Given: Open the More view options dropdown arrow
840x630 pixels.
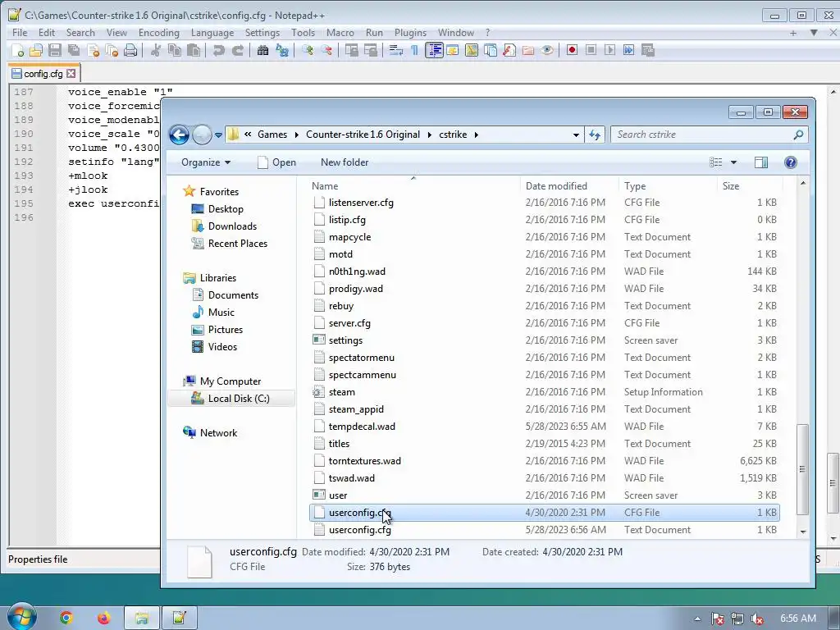Looking at the screenshot, I should point(733,162).
